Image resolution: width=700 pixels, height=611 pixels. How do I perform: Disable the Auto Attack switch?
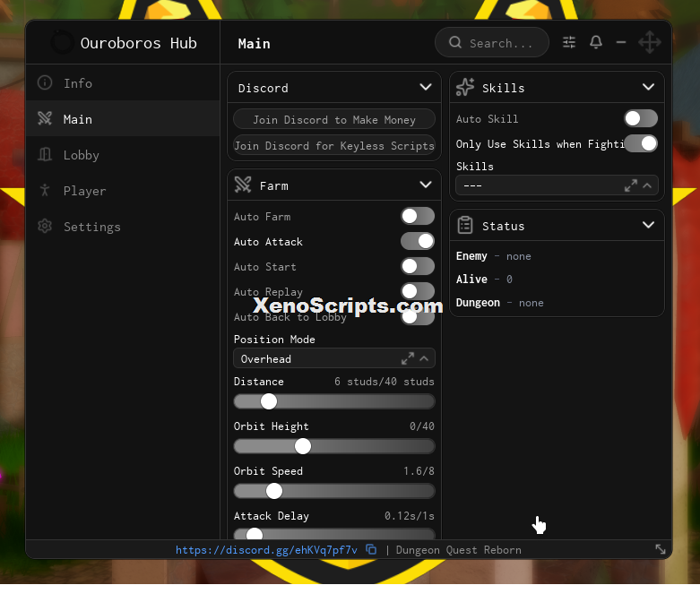[x=418, y=241]
